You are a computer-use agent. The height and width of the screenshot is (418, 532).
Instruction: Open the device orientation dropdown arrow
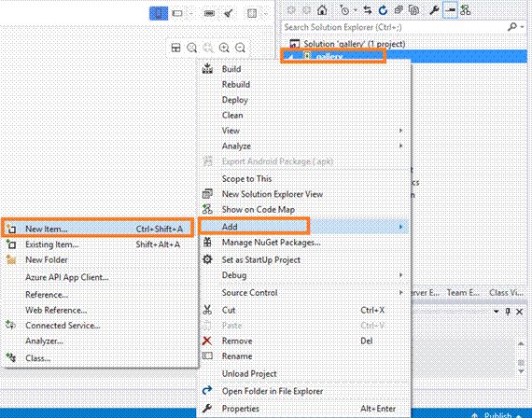click(x=191, y=14)
